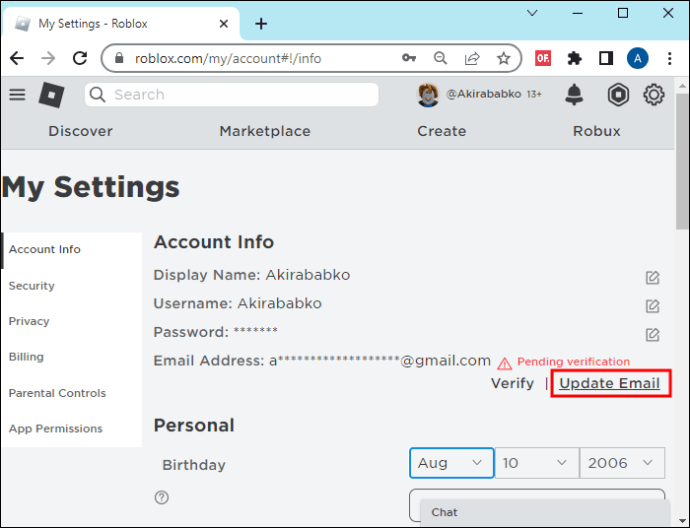Click the My Settings - Roblox browser tab
The height and width of the screenshot is (528, 690).
[121, 24]
